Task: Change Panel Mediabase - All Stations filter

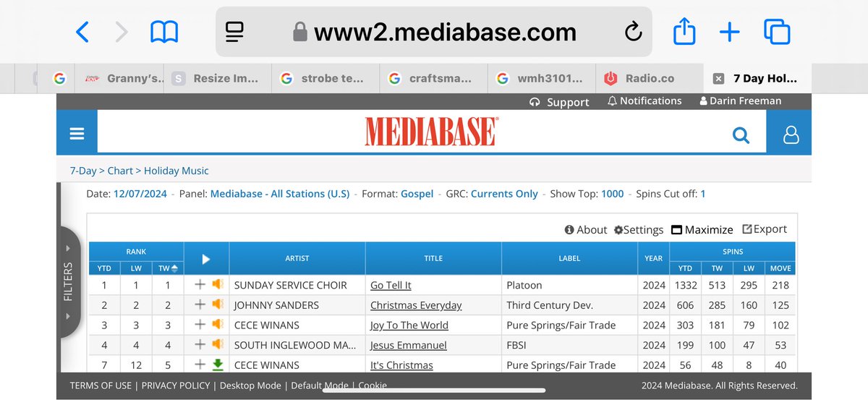Action: (x=280, y=194)
